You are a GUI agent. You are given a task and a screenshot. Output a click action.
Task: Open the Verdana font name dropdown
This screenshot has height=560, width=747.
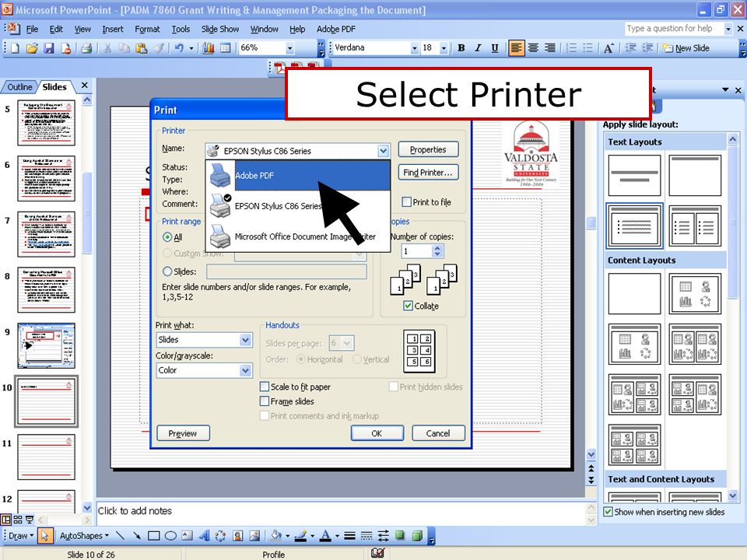coord(414,48)
